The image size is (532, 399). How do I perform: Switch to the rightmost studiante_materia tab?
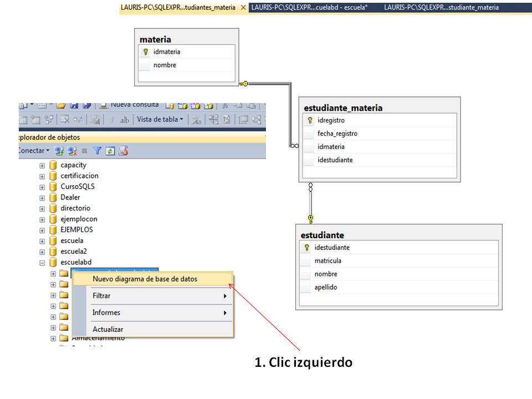tap(449, 8)
